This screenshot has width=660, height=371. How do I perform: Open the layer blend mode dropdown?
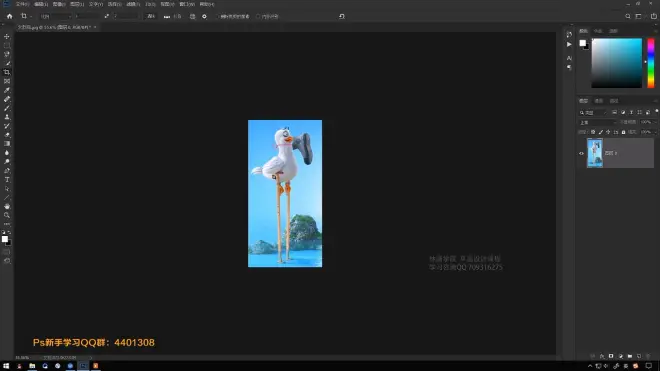(598, 122)
